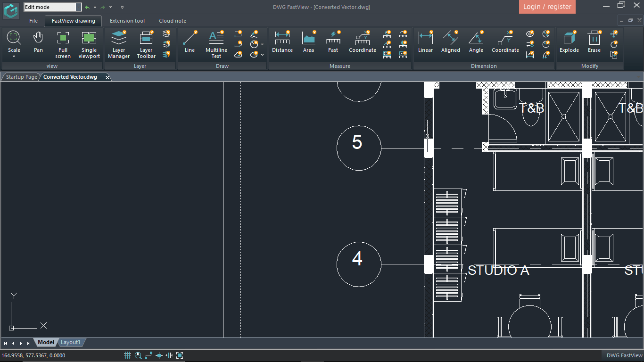Click the Login / register button
This screenshot has height=362, width=644.
click(x=547, y=7)
